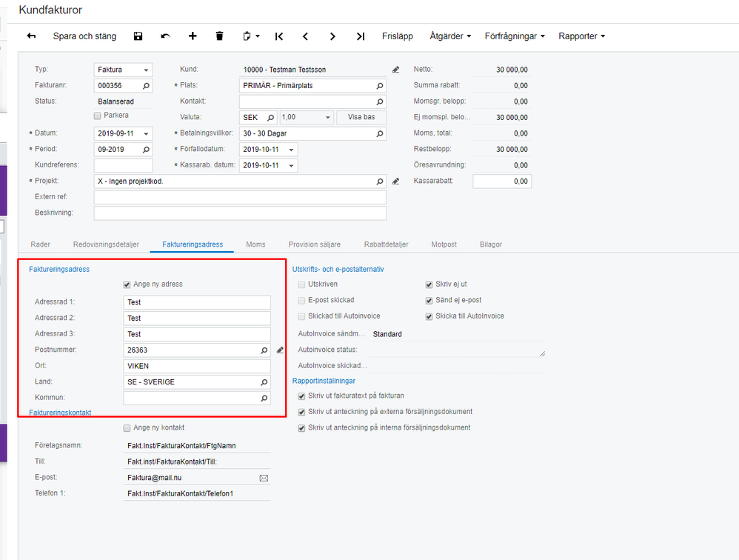Open the Kassarab. datum dropdown
This screenshot has width=739, height=560.
pyautogui.click(x=291, y=166)
